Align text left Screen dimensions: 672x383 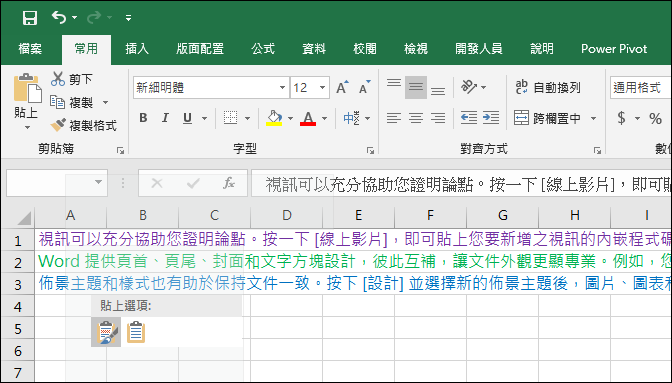pos(393,118)
